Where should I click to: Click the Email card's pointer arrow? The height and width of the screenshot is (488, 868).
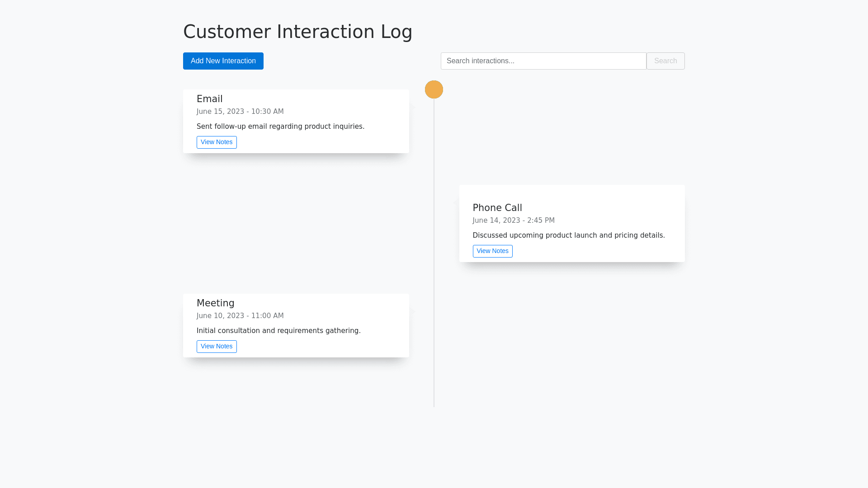pos(412,107)
